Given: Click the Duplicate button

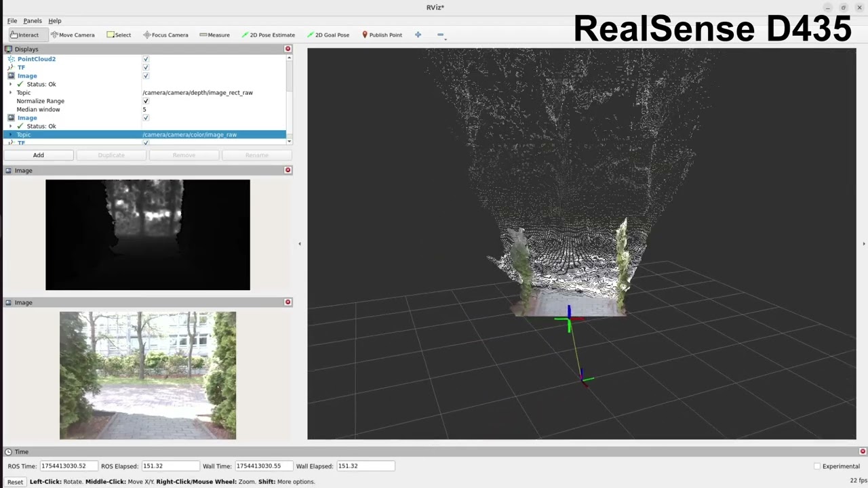Looking at the screenshot, I should point(111,155).
